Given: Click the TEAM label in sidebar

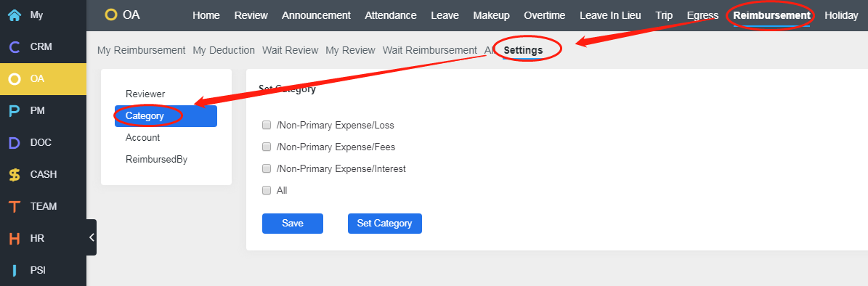Looking at the screenshot, I should tap(43, 207).
